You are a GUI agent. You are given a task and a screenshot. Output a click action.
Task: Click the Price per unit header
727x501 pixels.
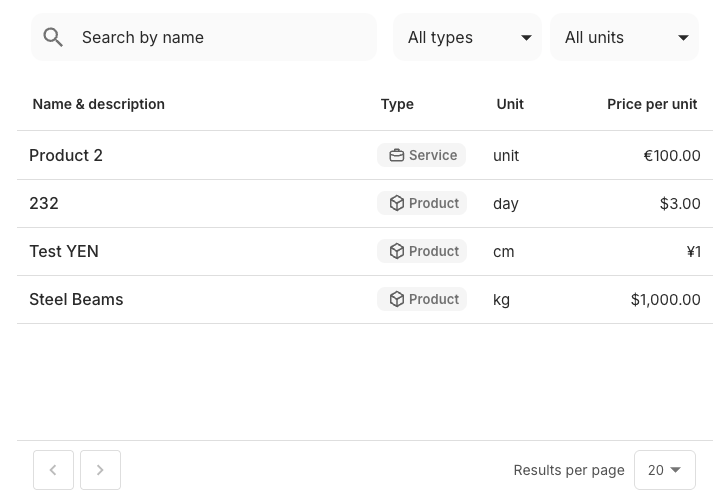pos(652,104)
